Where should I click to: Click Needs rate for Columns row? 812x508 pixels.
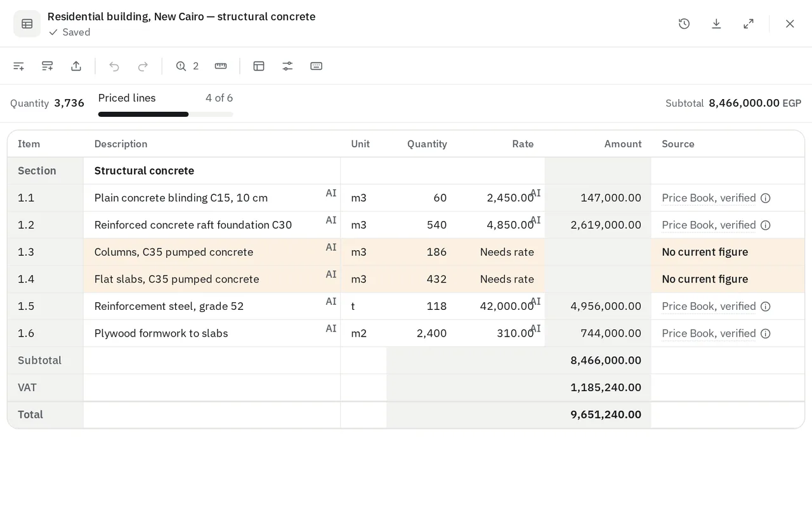[x=507, y=252]
